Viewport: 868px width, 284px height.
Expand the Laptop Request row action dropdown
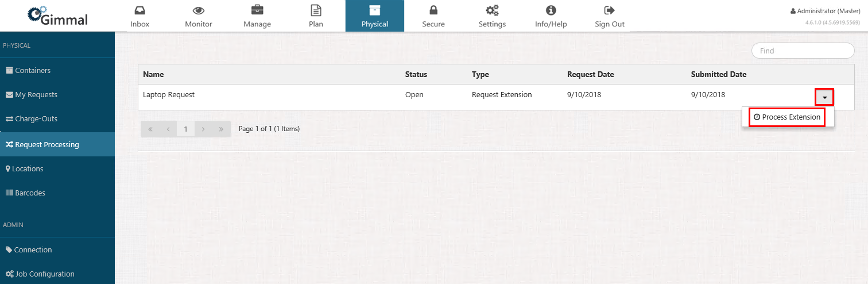coord(824,97)
